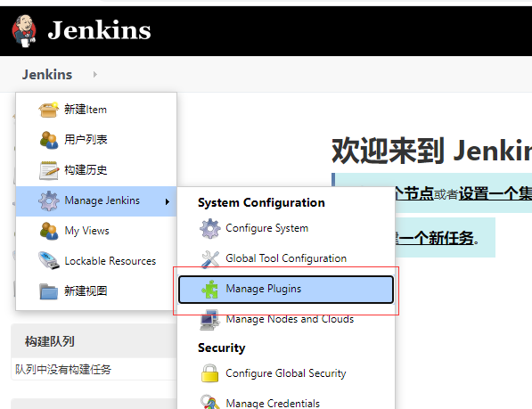Open Global Tool Configuration
This screenshot has height=409, width=532.
[286, 258]
